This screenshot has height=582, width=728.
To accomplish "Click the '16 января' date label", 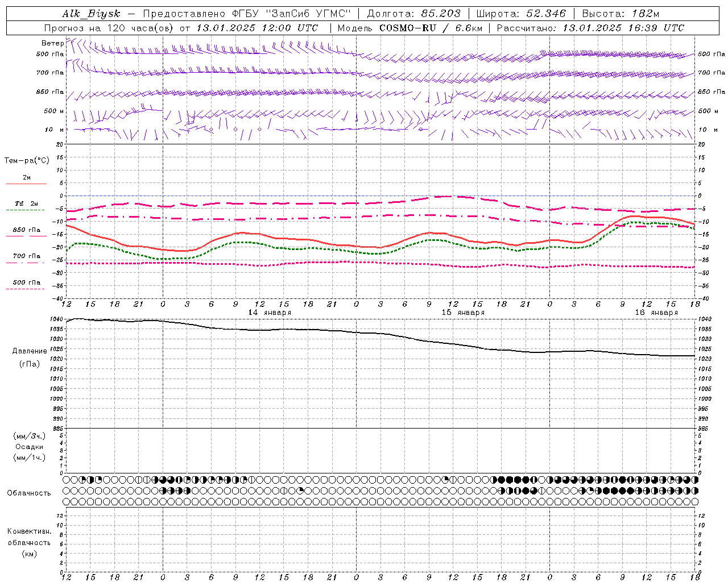I will (656, 313).
